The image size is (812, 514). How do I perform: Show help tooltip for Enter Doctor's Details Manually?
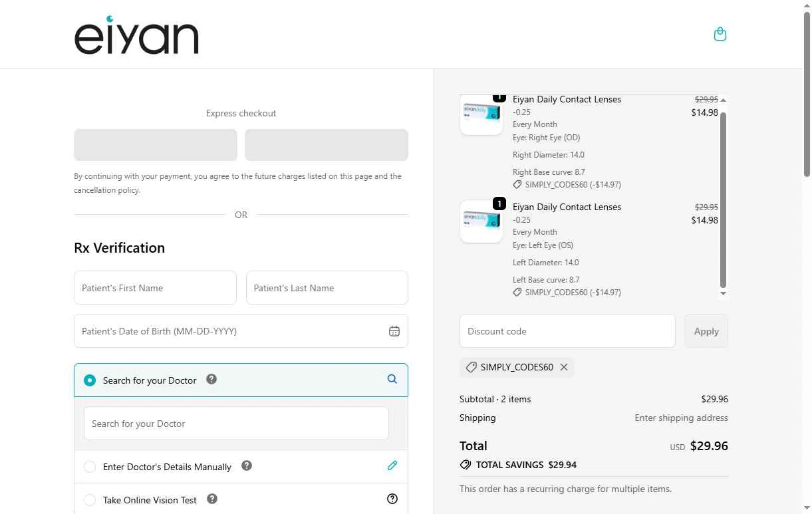coord(247,465)
